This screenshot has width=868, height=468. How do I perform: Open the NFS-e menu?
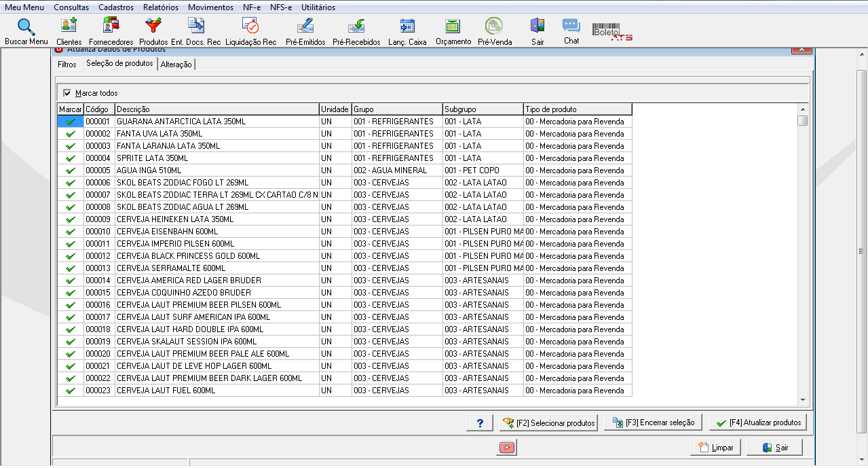(281, 7)
